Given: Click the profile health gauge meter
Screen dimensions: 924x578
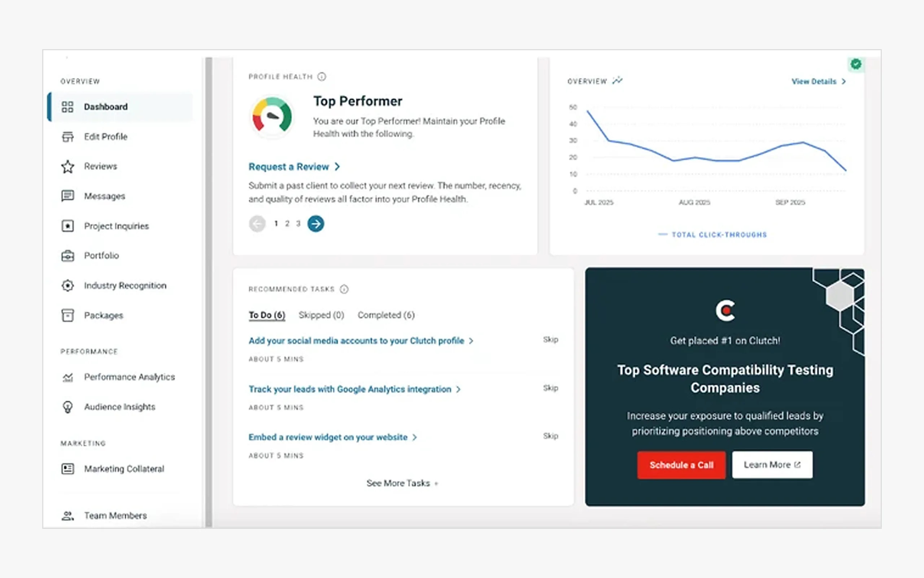Looking at the screenshot, I should tap(272, 116).
